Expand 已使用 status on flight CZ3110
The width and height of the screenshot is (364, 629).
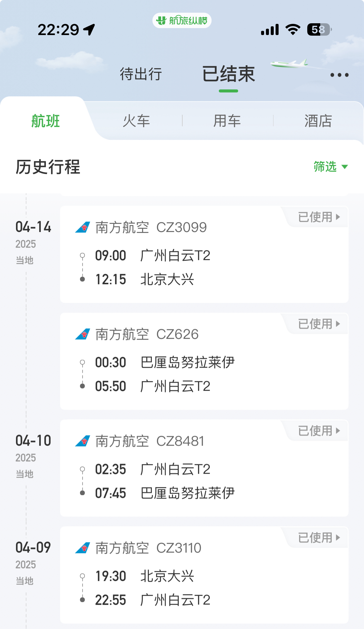tap(319, 538)
